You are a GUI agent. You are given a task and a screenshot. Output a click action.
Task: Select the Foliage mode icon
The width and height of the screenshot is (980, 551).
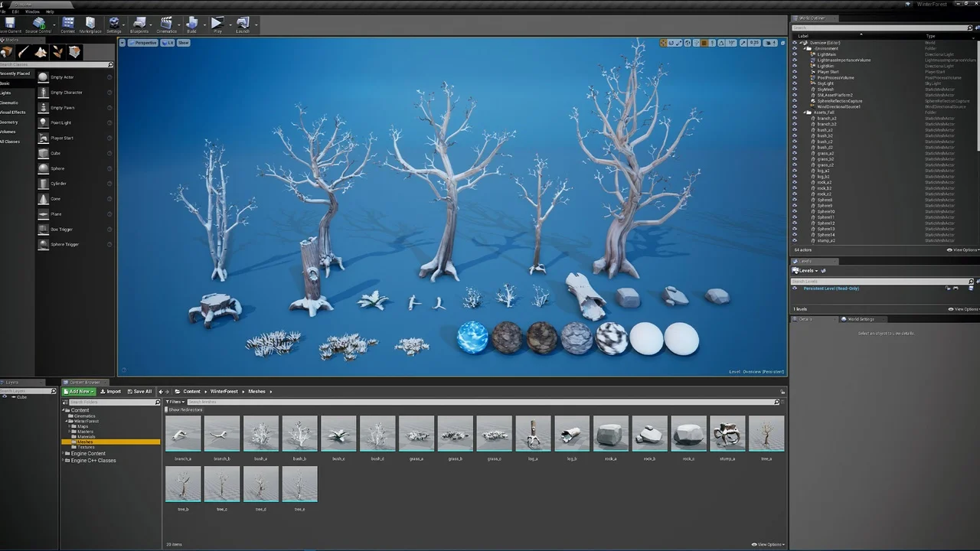pos(57,52)
